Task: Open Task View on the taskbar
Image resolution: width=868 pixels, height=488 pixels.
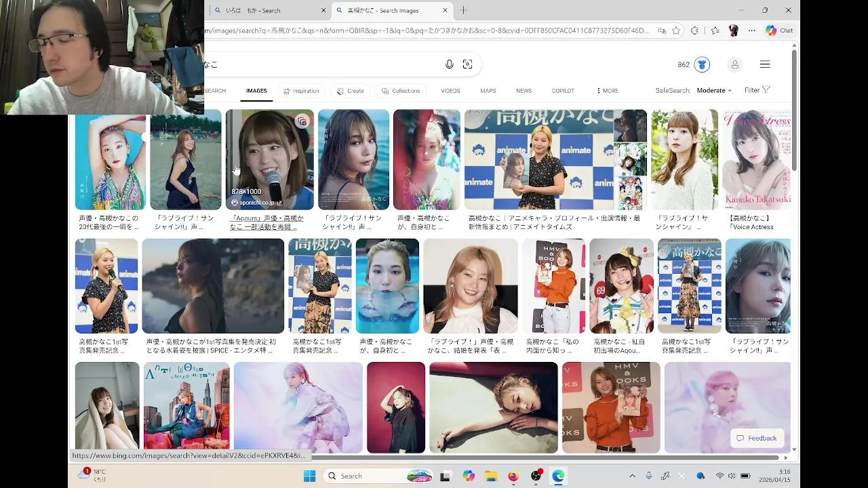Action: (x=446, y=476)
